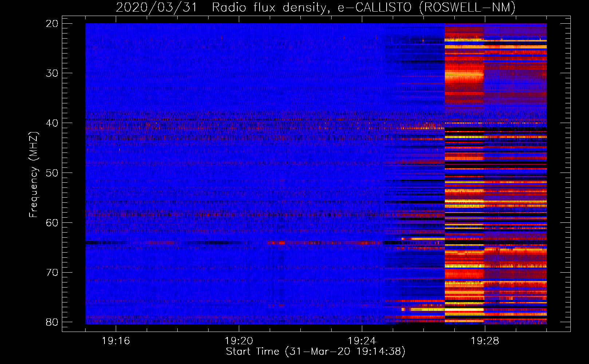Viewport: 589px width, 364px height.
Task: Click the frequency label 30
Action: [52, 73]
